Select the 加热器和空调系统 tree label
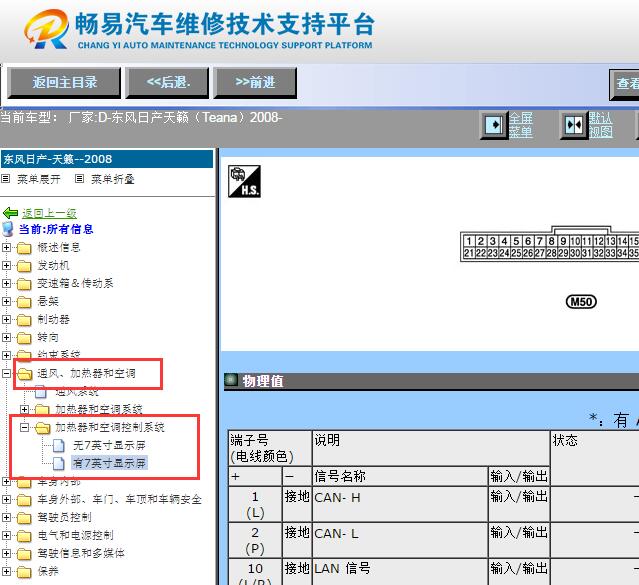The width and height of the screenshot is (639, 585). tap(99, 409)
